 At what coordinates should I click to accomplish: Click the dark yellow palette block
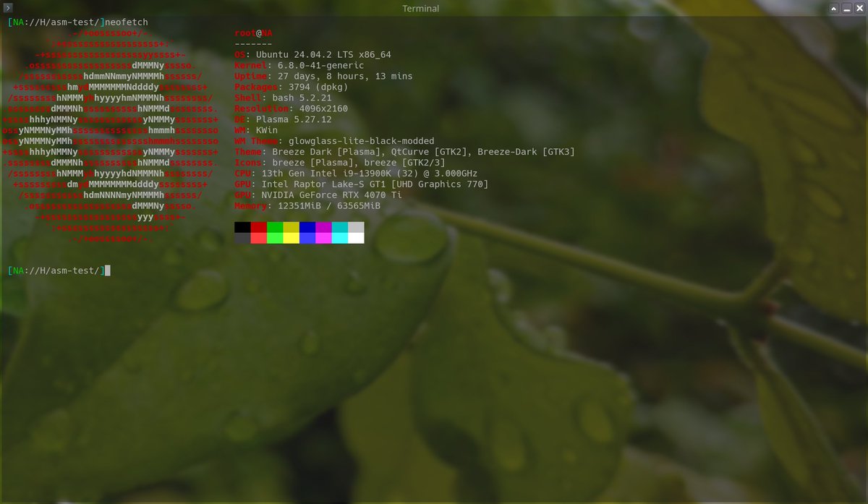pyautogui.click(x=292, y=227)
